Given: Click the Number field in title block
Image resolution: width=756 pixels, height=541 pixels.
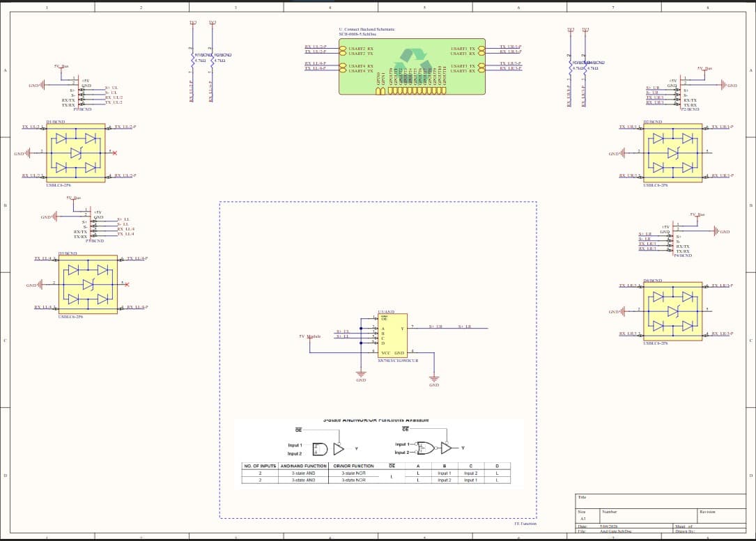Looking at the screenshot, I should 649,515.
